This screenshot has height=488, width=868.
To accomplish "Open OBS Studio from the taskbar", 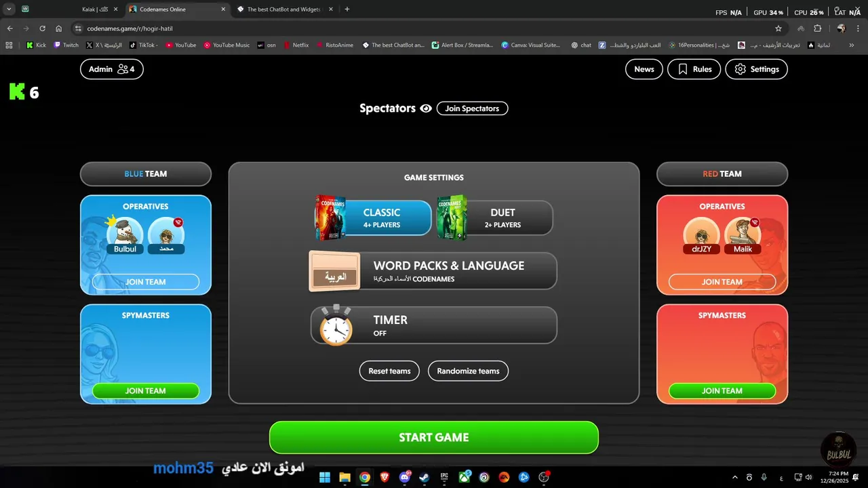I will [x=544, y=477].
